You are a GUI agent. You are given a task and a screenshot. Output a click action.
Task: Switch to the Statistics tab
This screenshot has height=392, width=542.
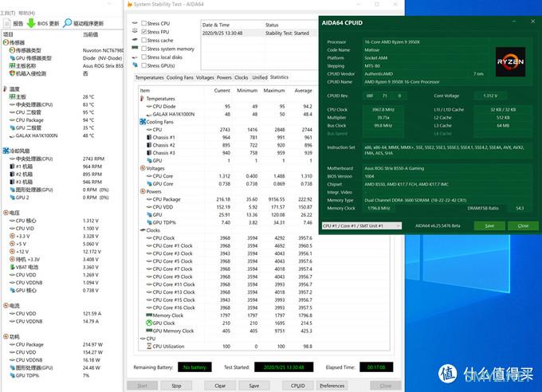coord(279,77)
